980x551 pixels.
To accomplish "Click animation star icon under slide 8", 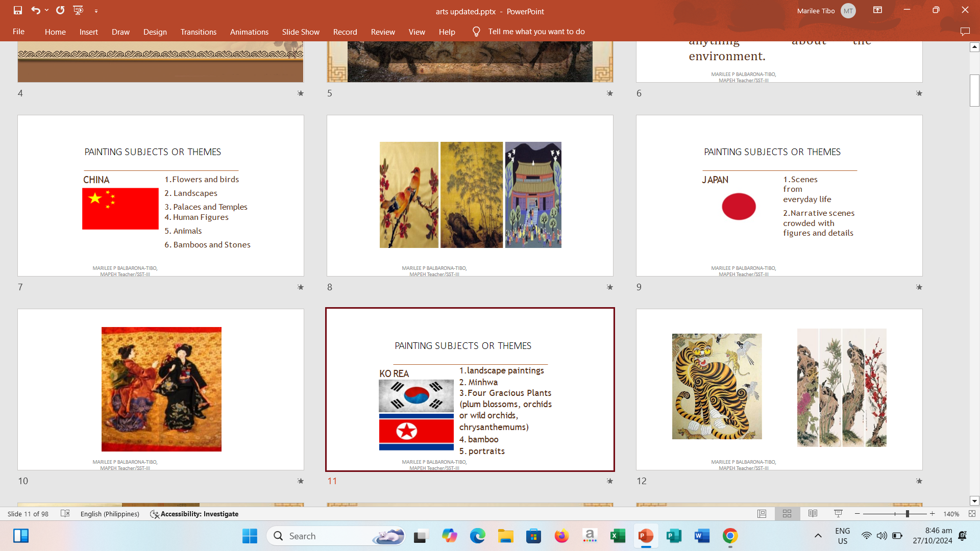I will pos(610,287).
